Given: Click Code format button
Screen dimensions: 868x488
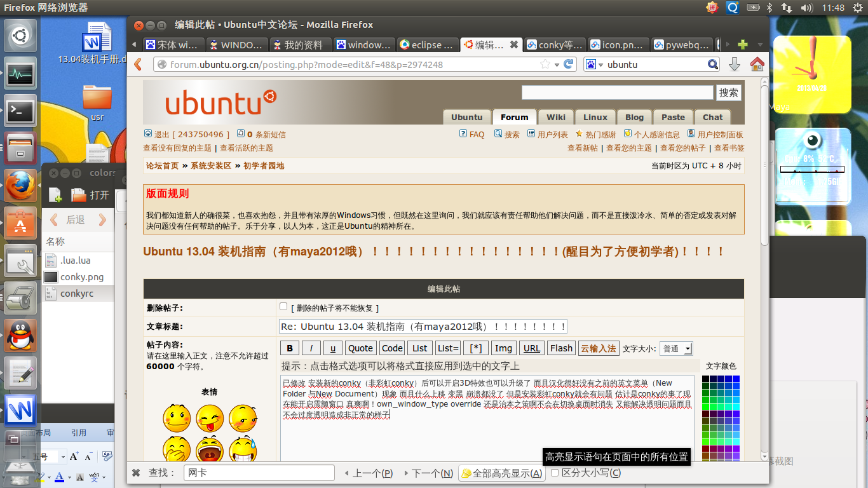Looking at the screenshot, I should pos(392,348).
